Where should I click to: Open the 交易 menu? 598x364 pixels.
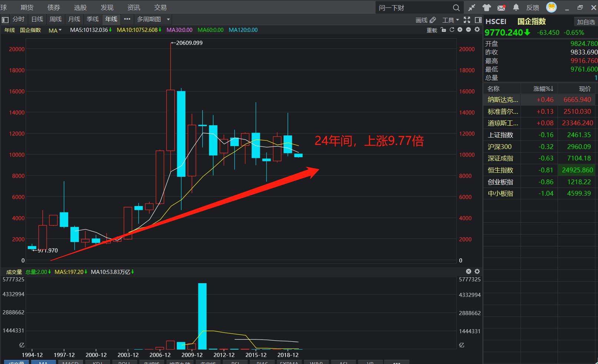point(160,7)
